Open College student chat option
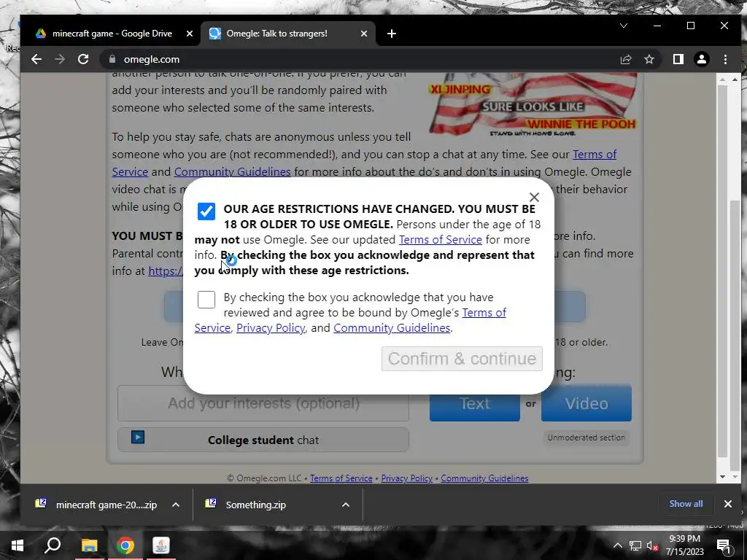 [x=263, y=440]
